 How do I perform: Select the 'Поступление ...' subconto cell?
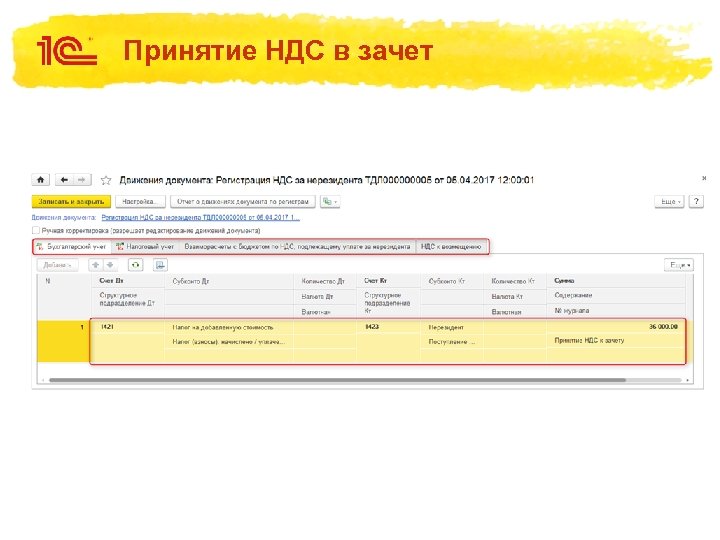(x=452, y=342)
